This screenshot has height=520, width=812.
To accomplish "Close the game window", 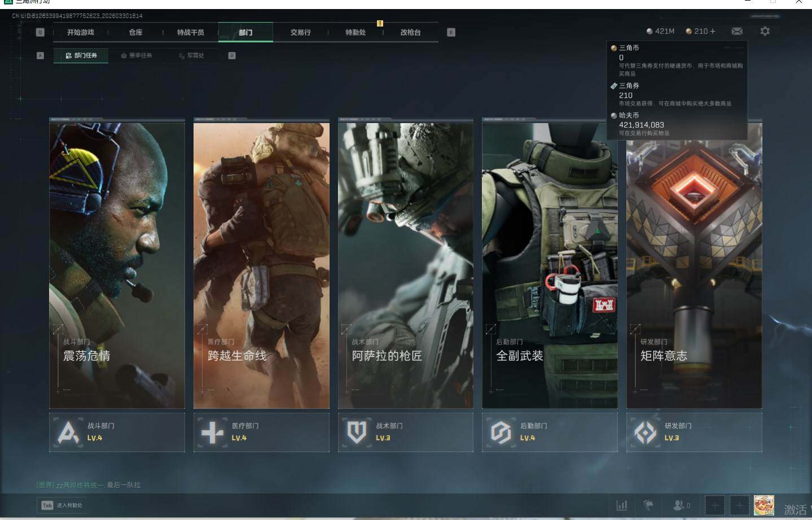I will [799, 2].
